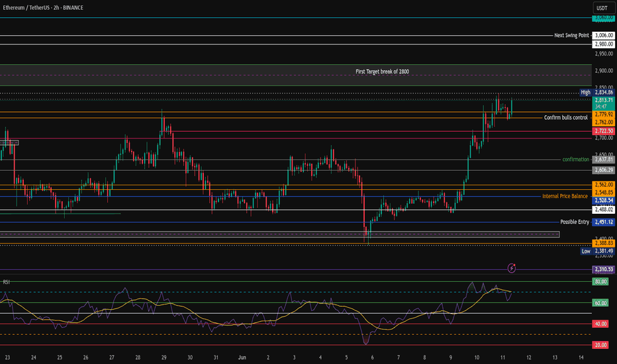Screen dimensions: 617x364
Task: Select the 'Next Swing Point' line label
Action: tap(571, 36)
